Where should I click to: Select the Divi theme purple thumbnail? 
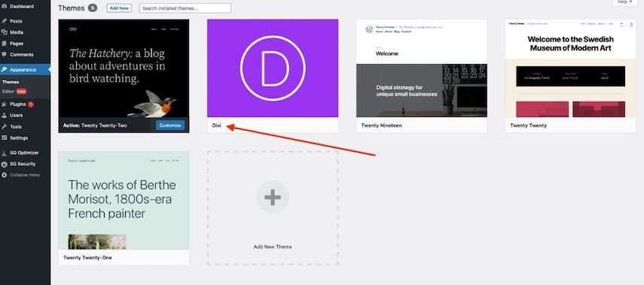[273, 69]
